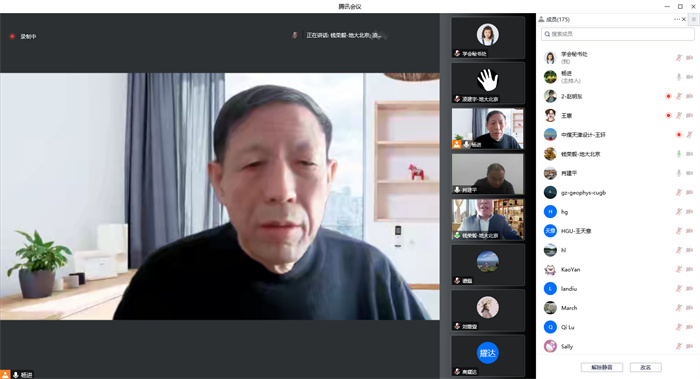
Task: Click the red recording indicator dot
Action: tap(12, 36)
